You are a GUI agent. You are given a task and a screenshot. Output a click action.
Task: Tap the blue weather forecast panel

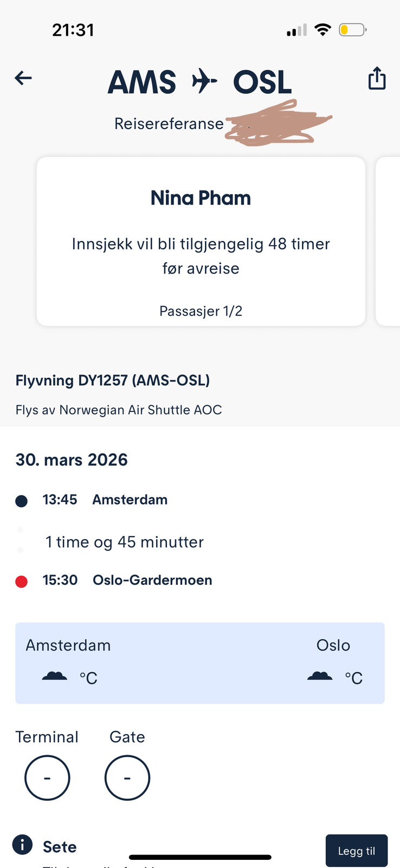(x=200, y=663)
